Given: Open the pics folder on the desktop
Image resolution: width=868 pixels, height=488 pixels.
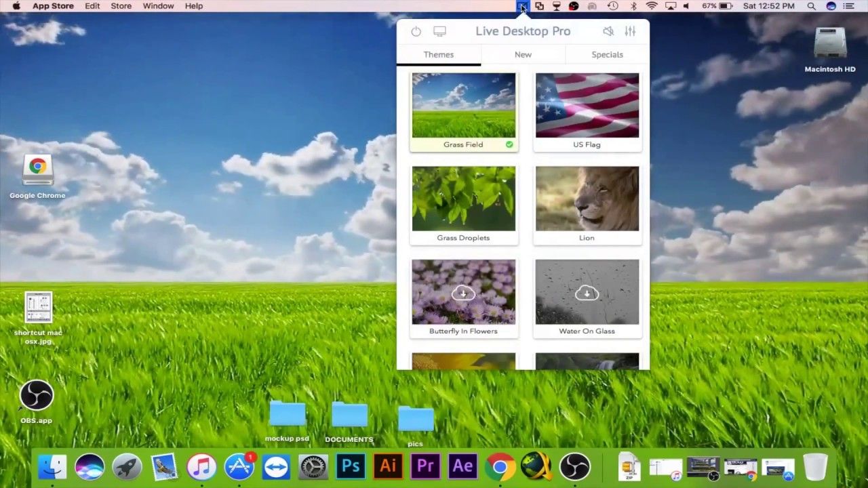Looking at the screenshot, I should 415,419.
